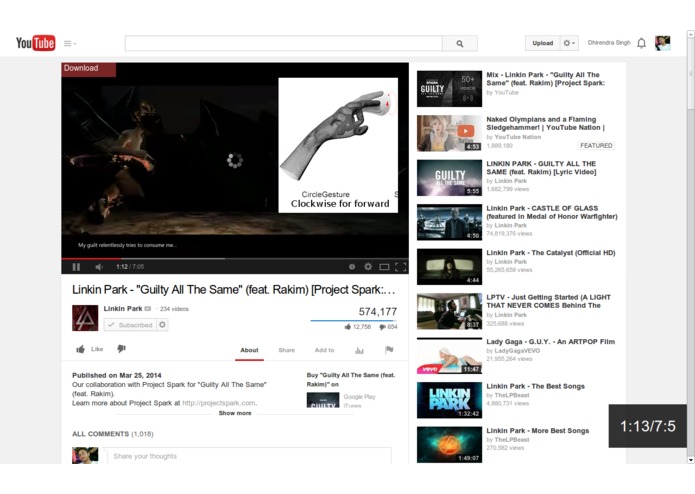Click the Share your thoughts comment box

(x=247, y=456)
